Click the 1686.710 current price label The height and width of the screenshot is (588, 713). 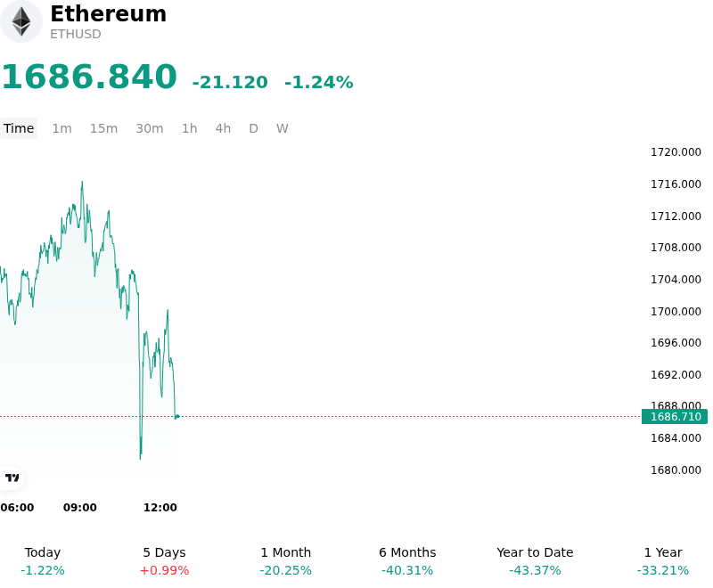pyautogui.click(x=675, y=417)
